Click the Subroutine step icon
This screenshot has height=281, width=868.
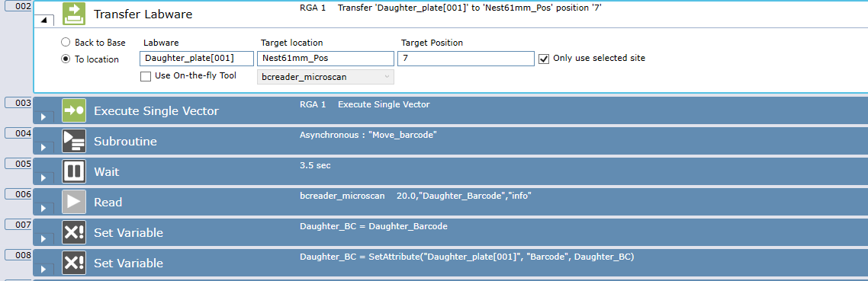click(x=74, y=141)
